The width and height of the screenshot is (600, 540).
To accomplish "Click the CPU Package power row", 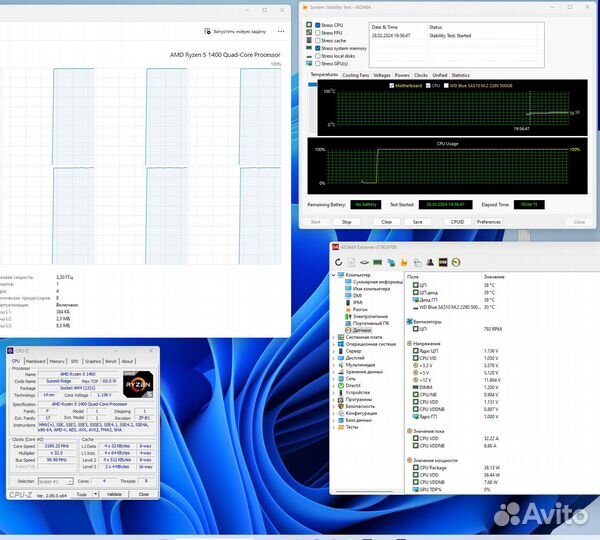I will [457, 468].
